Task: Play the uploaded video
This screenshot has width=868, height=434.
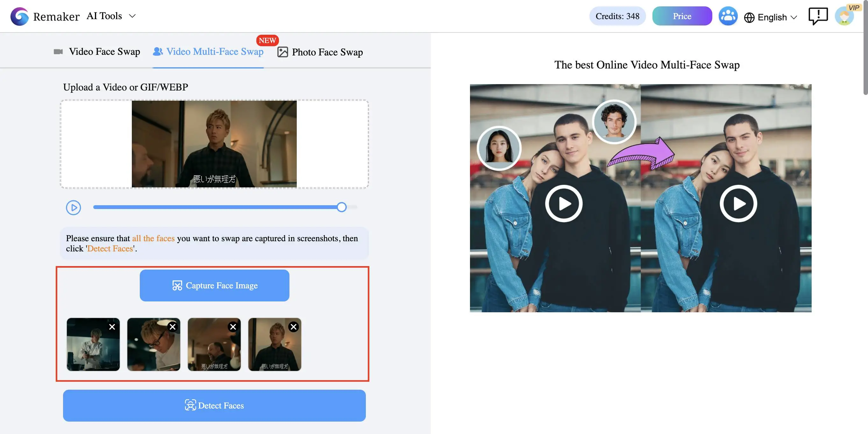Action: tap(74, 207)
